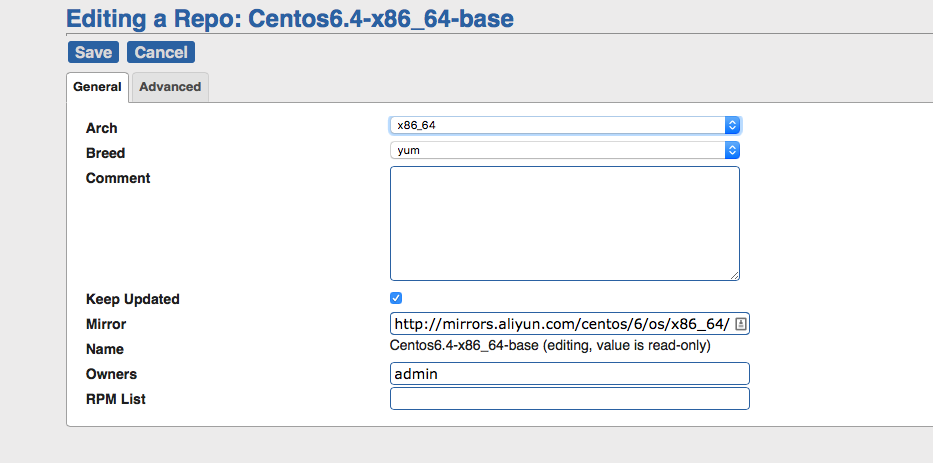Select the General tab

(97, 87)
